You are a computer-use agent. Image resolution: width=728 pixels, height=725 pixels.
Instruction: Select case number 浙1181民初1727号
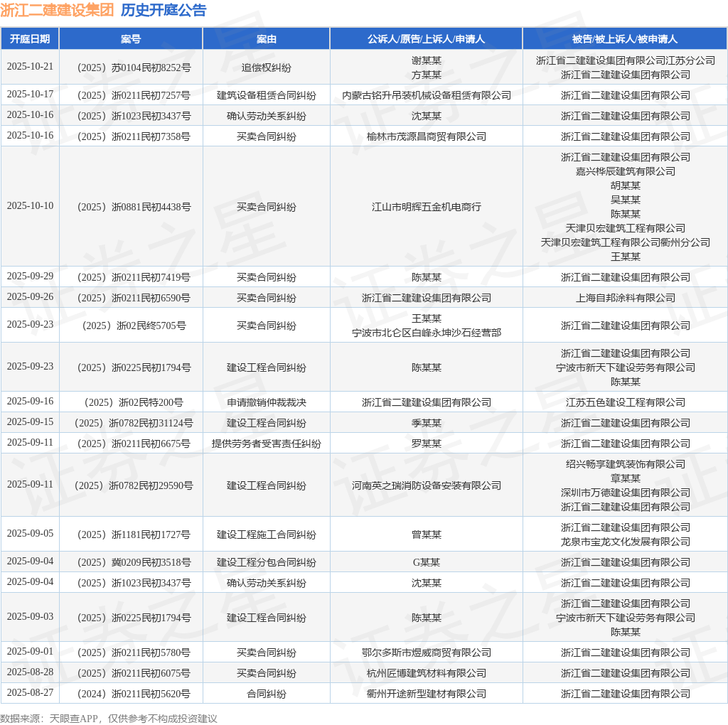coord(134,535)
